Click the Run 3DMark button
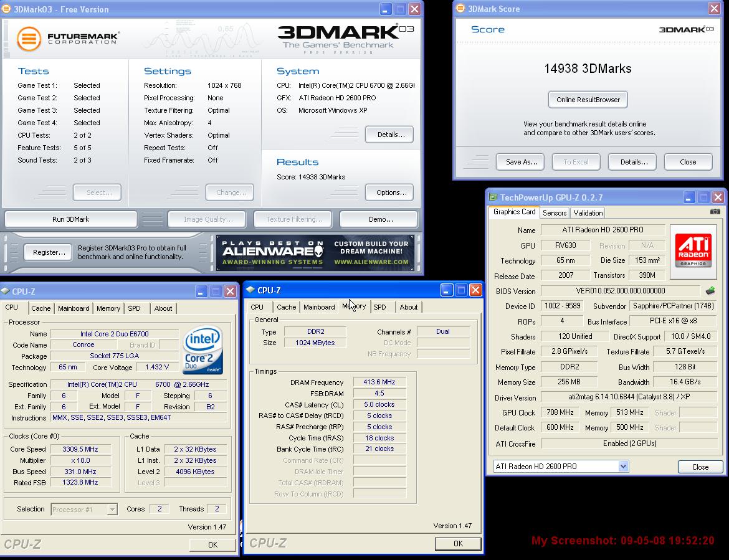 pyautogui.click(x=70, y=219)
